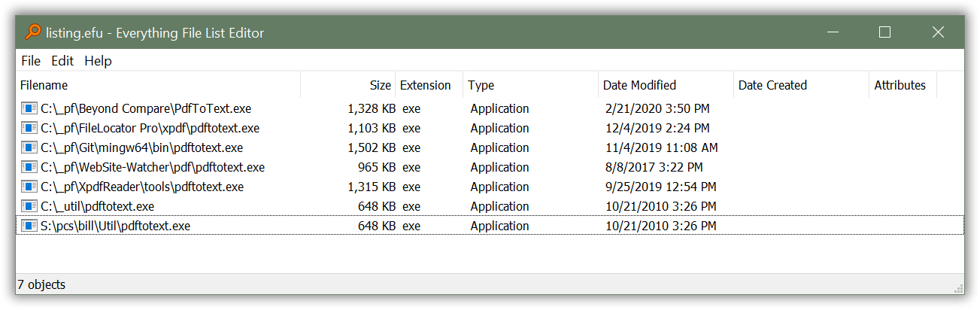The width and height of the screenshot is (980, 310).
Task: Click the 11/4/2019 11:08 AM date
Action: 662,147
